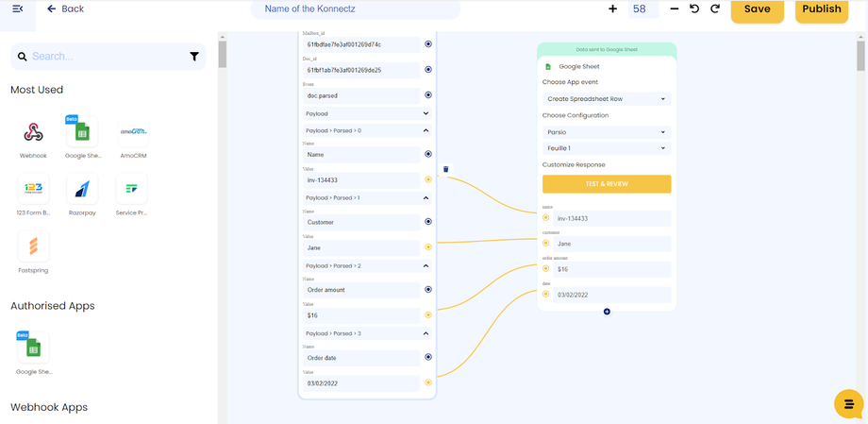Go back using the Back link
The width and height of the screenshot is (868, 424).
(x=65, y=8)
